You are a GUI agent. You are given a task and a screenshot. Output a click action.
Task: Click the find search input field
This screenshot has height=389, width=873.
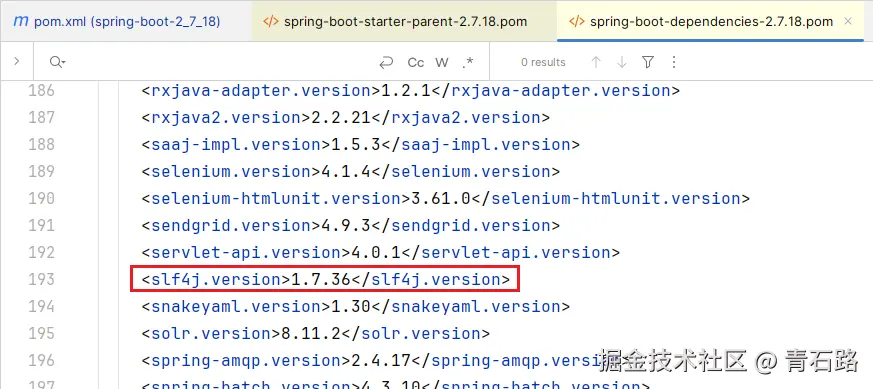click(x=217, y=62)
